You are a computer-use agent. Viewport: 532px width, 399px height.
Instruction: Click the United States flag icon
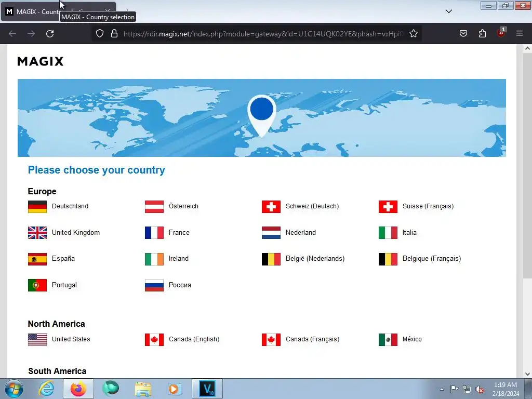coord(37,340)
